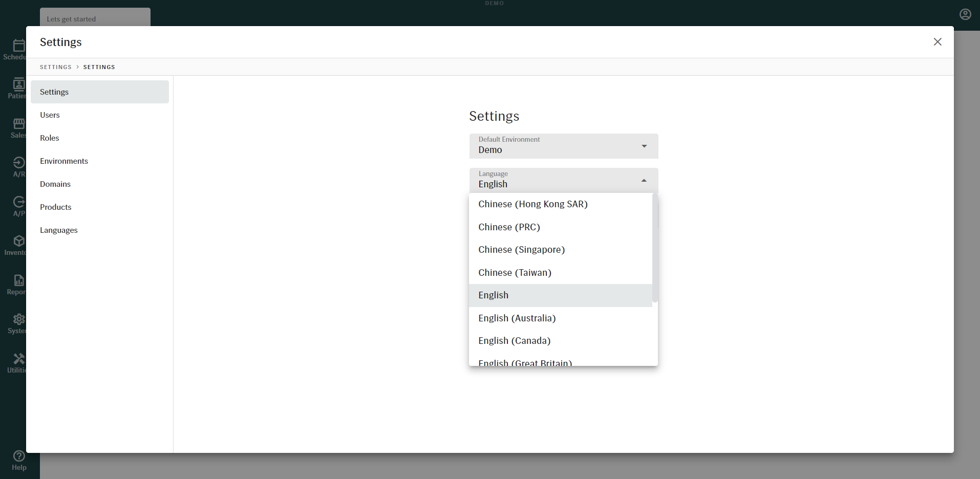
Task: Expand the Default Environment dropdown
Action: (563, 146)
